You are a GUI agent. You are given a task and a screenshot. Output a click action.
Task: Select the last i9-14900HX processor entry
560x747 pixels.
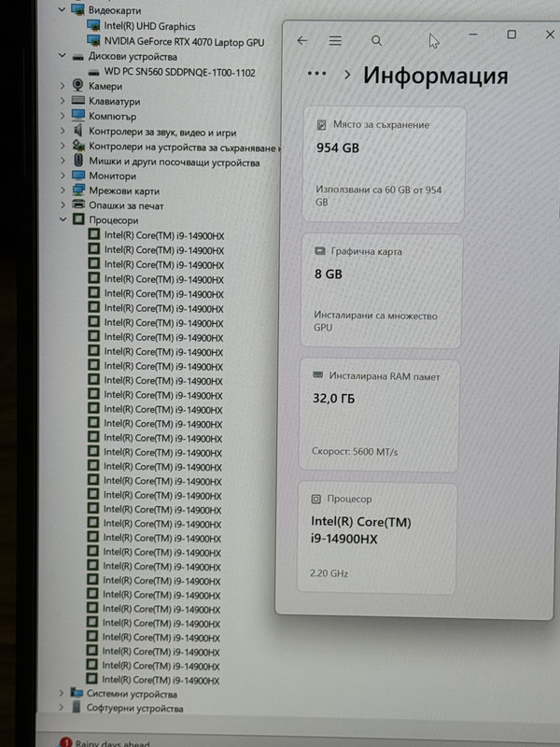[x=161, y=680]
